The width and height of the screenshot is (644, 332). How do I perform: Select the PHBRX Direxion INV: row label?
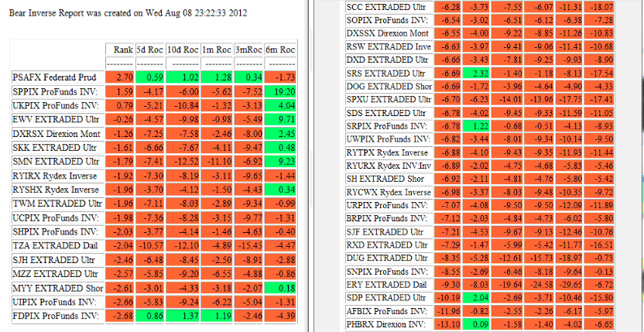point(389,323)
